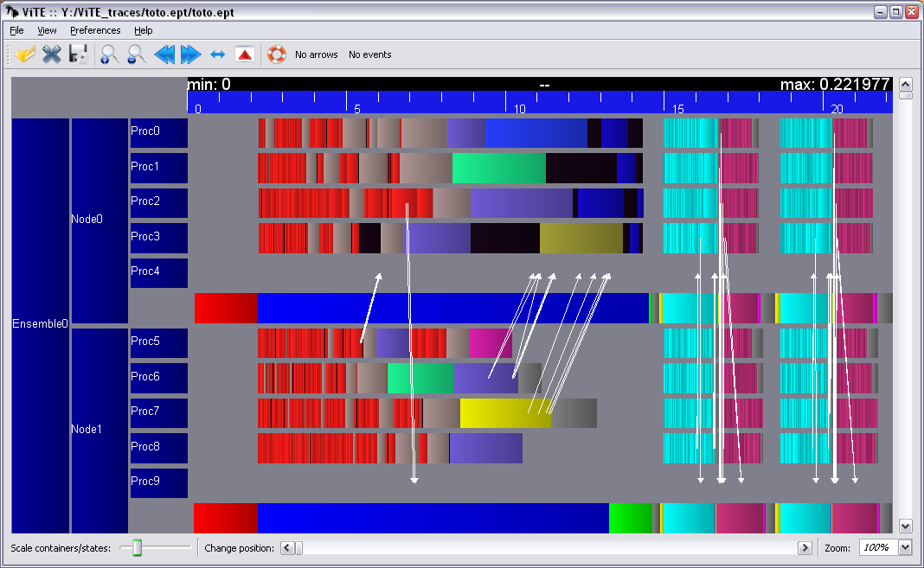The height and width of the screenshot is (568, 924).
Task: Open help via the lifebuoy icon
Action: 276,54
